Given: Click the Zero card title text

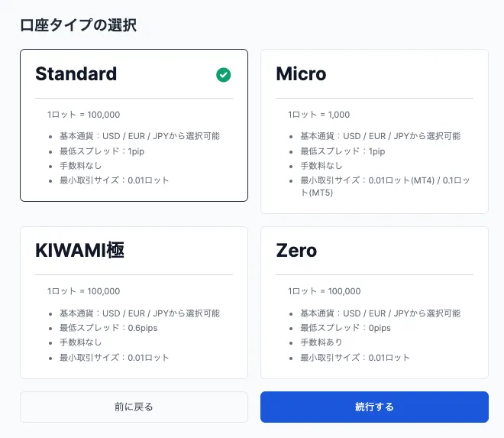Looking at the screenshot, I should click(x=296, y=251).
